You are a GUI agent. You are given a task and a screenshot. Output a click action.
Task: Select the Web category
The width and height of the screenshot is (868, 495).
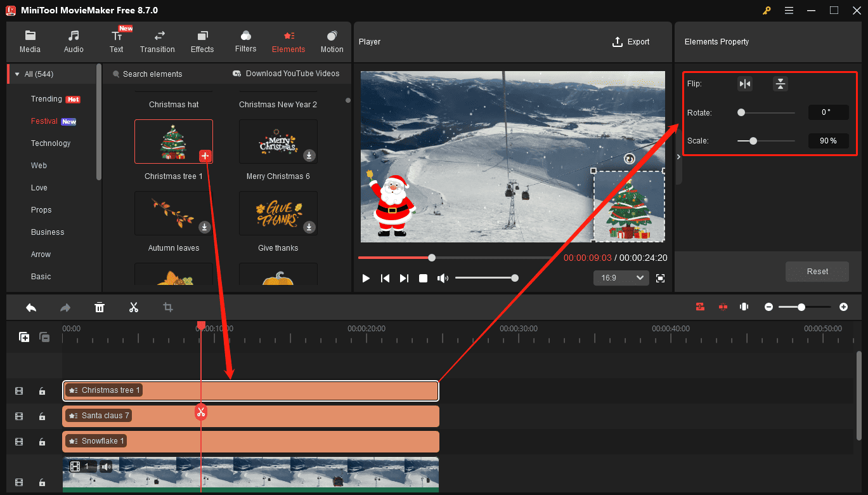(x=39, y=166)
